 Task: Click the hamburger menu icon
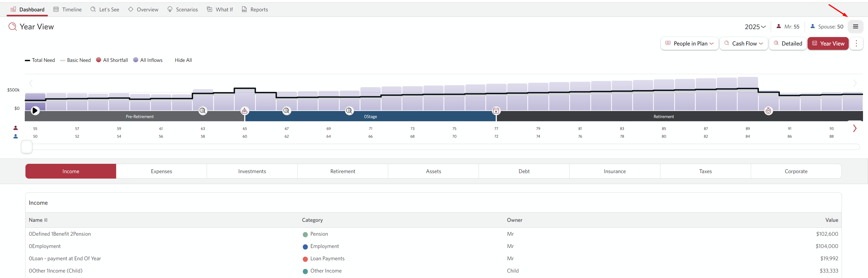click(855, 27)
